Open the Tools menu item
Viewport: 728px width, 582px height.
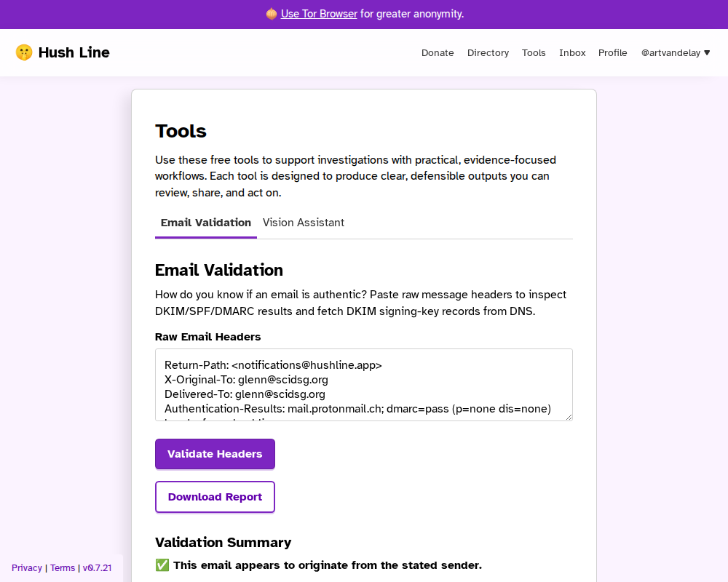coord(534,53)
